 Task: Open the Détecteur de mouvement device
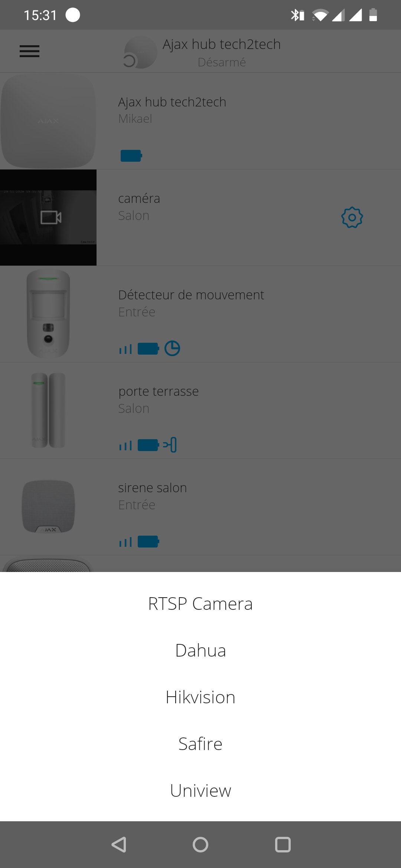coord(200,314)
